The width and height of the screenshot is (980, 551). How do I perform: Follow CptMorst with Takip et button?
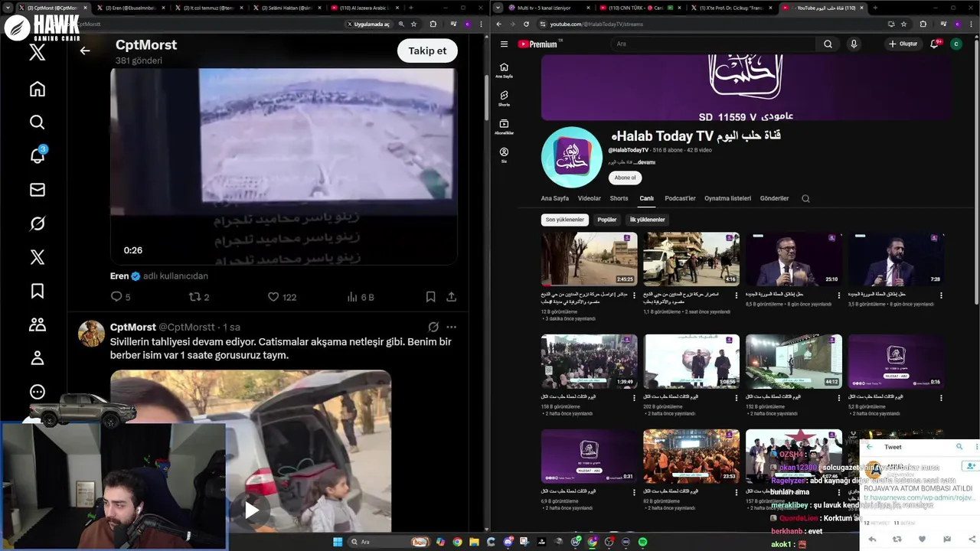click(427, 51)
